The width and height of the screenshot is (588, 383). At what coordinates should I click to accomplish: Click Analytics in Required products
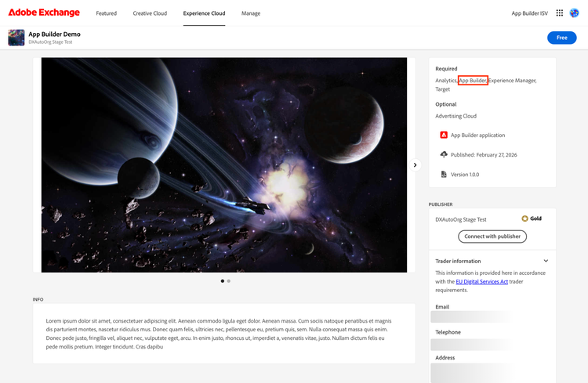click(446, 80)
